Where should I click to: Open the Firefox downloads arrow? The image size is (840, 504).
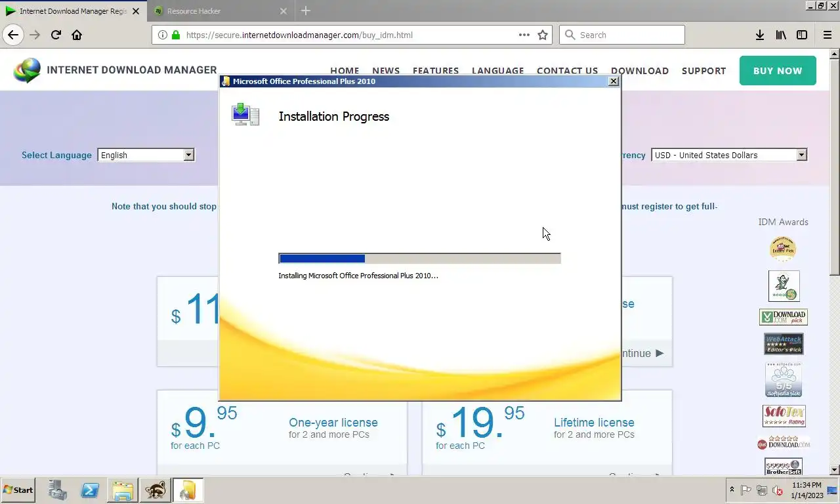tap(760, 35)
